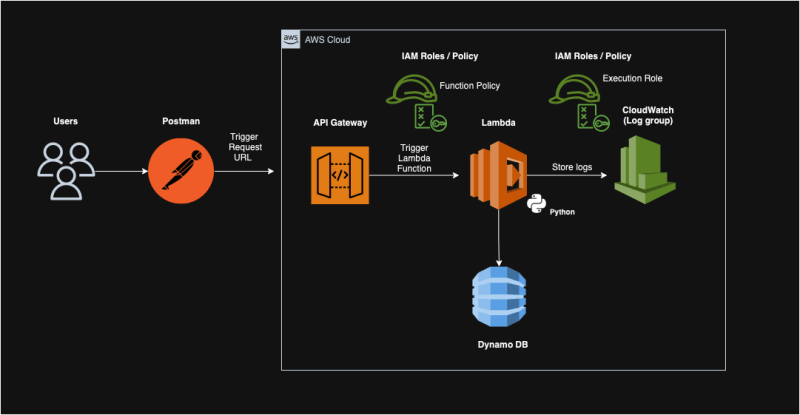Screen dimensions: 800x415
Task: Select the orange Lambda function icon
Action: [x=498, y=175]
